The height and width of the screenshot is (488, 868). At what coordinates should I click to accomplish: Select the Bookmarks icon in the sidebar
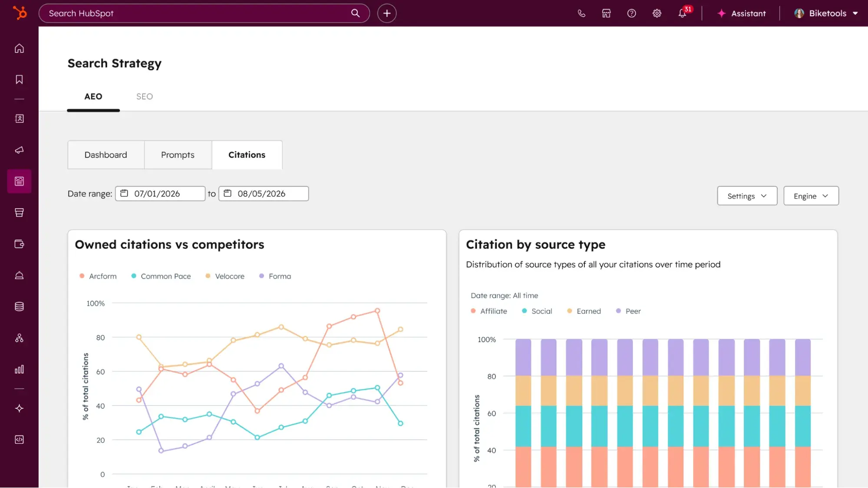point(19,79)
